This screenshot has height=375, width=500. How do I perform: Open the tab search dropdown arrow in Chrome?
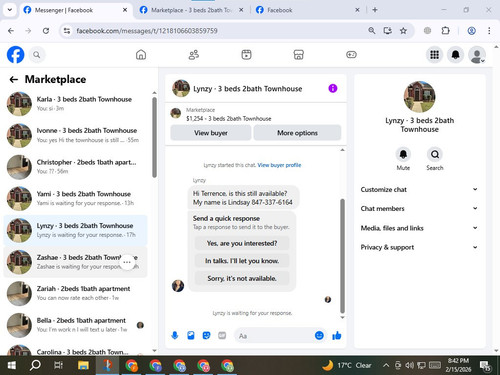pyautogui.click(x=10, y=10)
